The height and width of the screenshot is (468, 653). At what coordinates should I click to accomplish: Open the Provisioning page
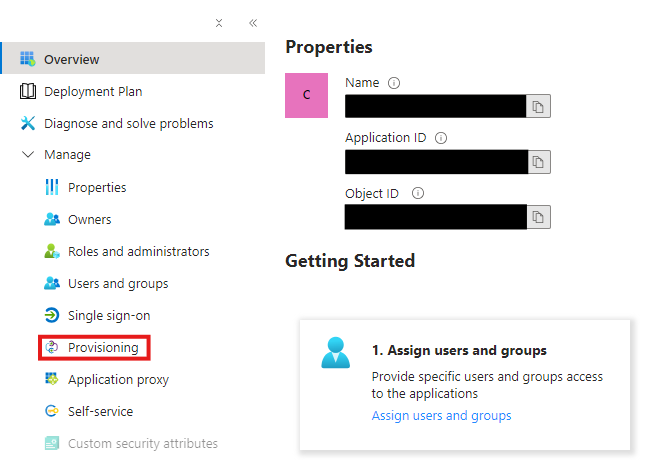[x=94, y=347]
